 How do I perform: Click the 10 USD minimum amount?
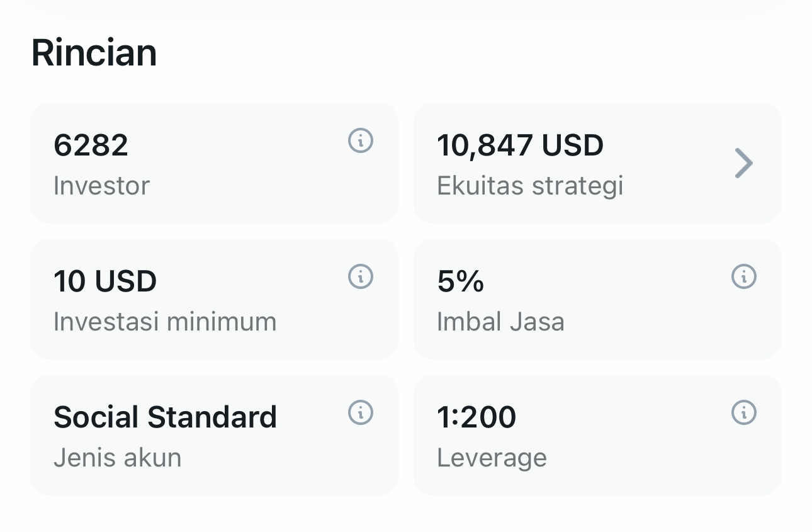[105, 281]
